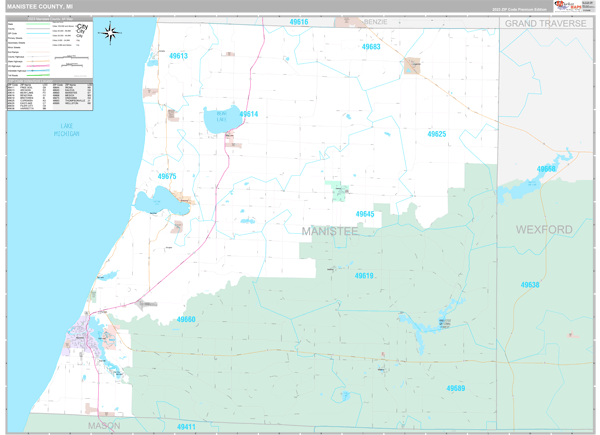The height and width of the screenshot is (435, 600).
Task: Click the compass rose north arrow
Action: coord(111,33)
